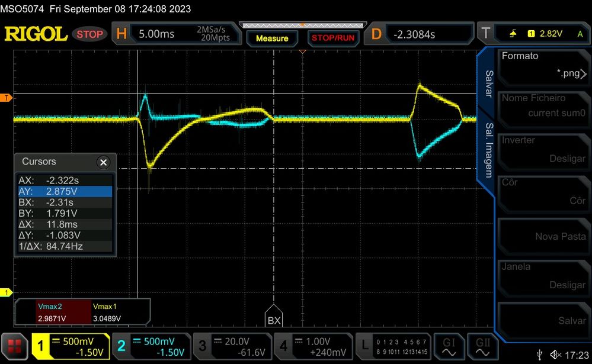Viewport: 592px width, 364px height.
Task: Click the ΔY: -1.083V readout
Action: tap(65, 236)
